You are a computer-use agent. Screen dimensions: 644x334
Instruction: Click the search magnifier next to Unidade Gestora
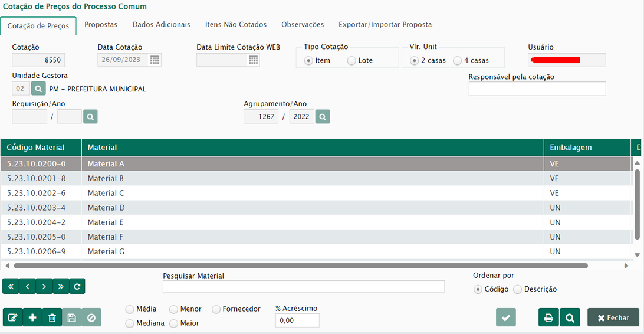pos(38,89)
